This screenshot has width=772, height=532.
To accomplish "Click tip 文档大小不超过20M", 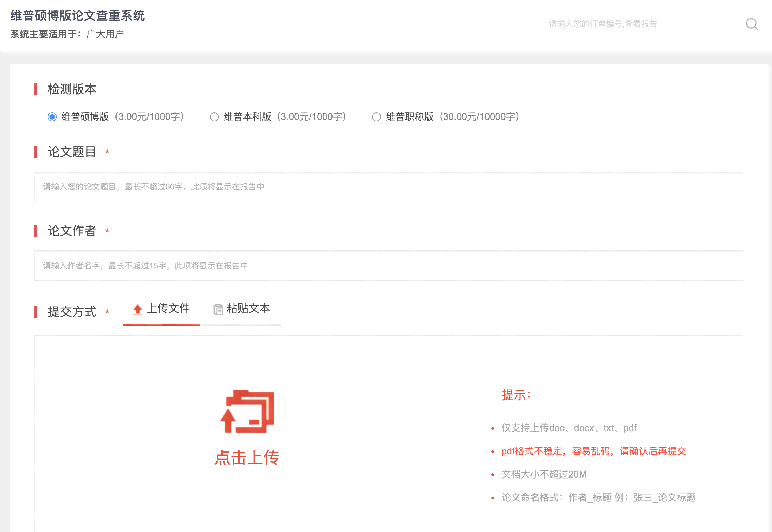I will [544, 474].
